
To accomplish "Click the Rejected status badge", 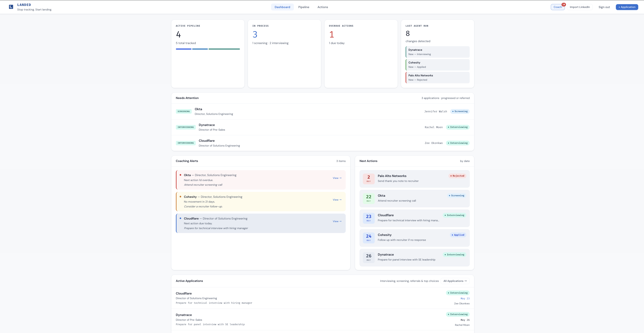I will click(457, 176).
